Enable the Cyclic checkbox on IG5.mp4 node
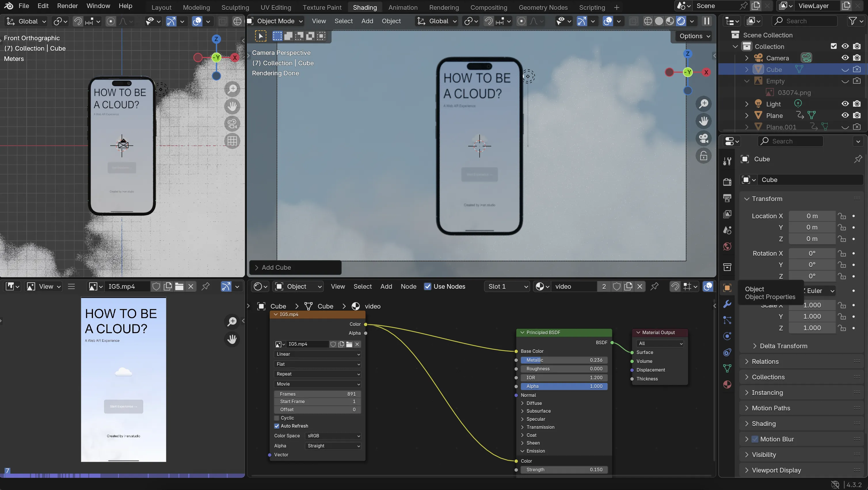 (277, 418)
